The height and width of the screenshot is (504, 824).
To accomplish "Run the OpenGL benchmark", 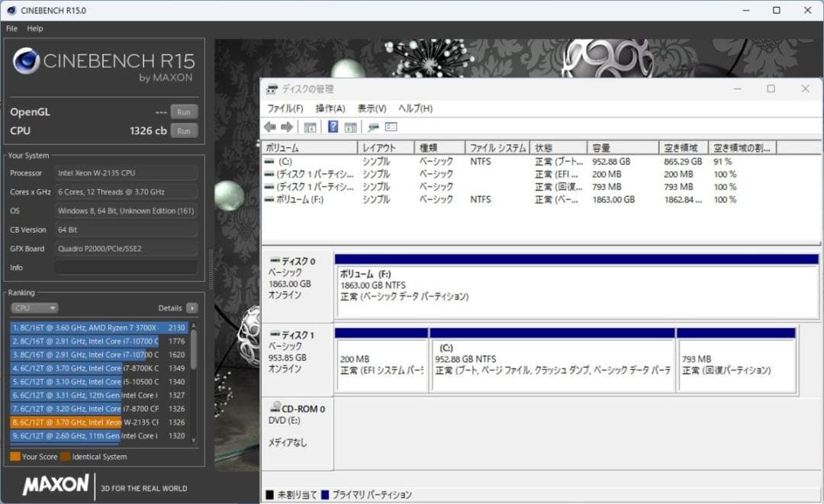I will point(183,111).
